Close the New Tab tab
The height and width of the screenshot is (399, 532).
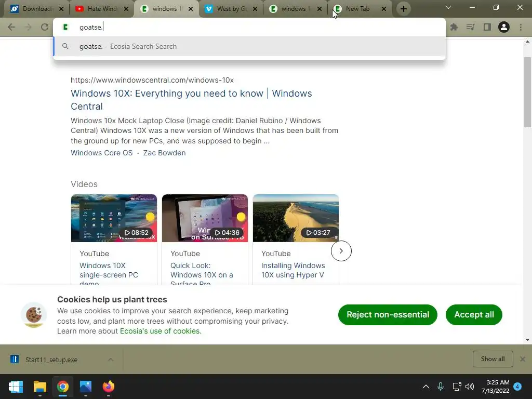tap(384, 9)
